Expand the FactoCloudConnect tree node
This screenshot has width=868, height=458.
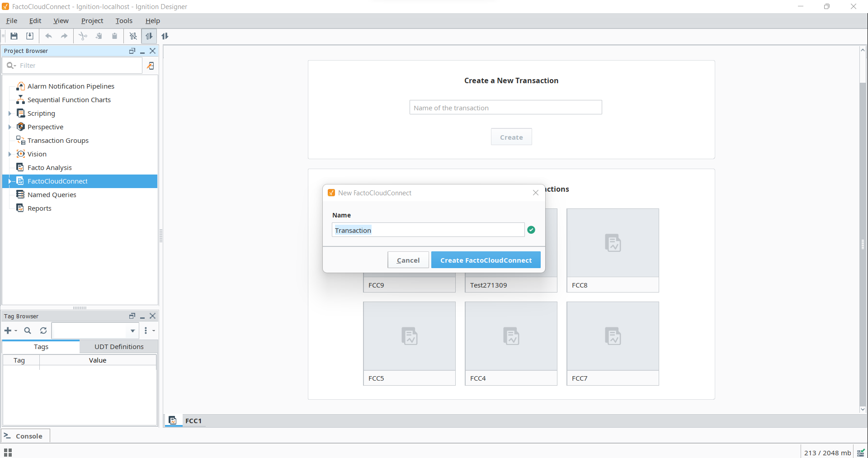pyautogui.click(x=9, y=181)
